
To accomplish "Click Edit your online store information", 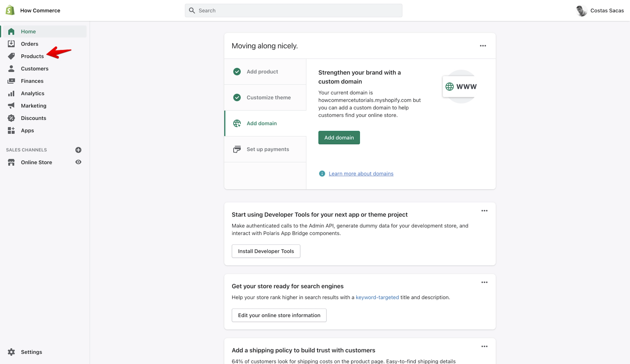I will click(x=279, y=315).
